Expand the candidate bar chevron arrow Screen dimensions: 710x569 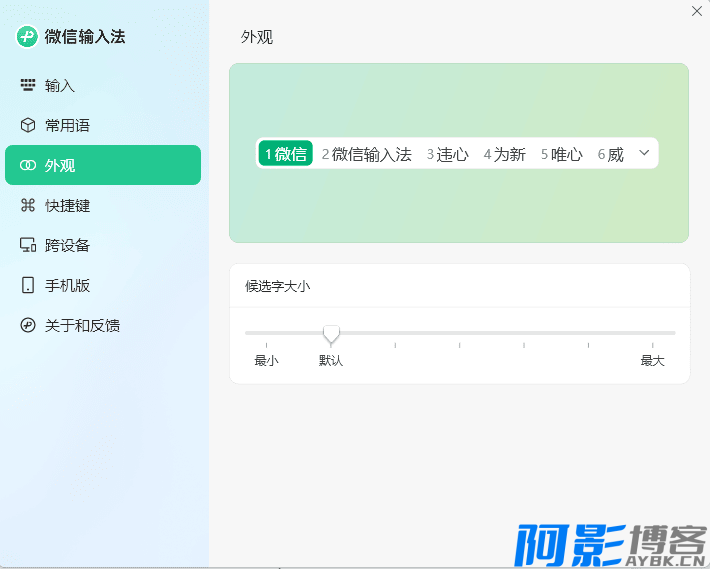644,153
